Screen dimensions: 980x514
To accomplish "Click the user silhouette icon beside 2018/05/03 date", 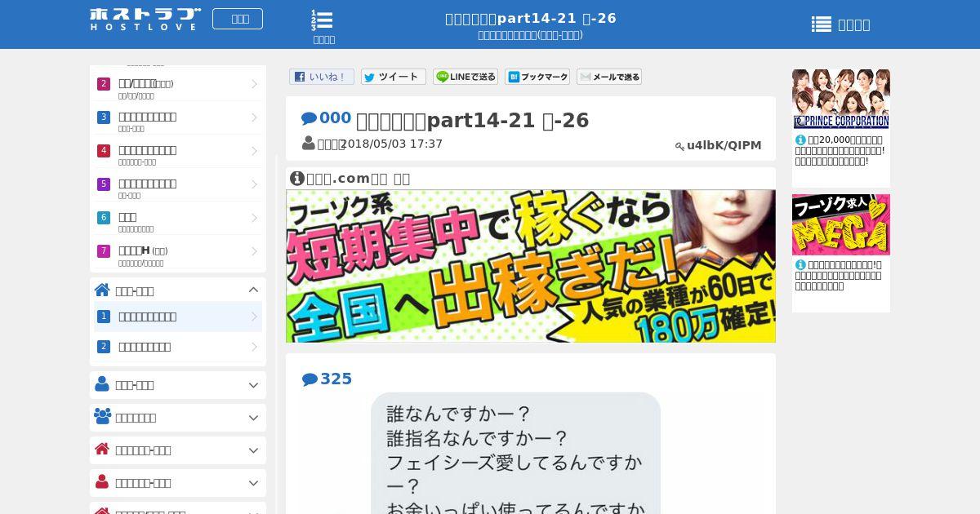I will coord(309,143).
